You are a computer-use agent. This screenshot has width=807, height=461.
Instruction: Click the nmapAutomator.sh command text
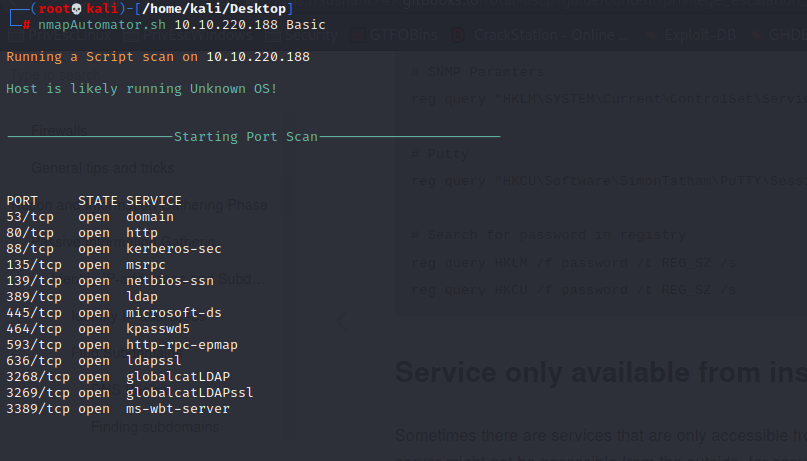point(102,25)
